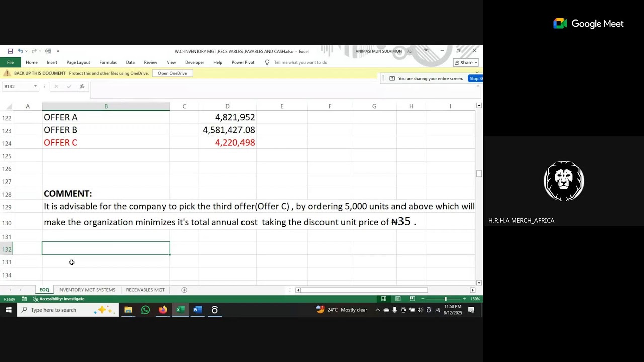644x362 pixels.
Task: Click the Ribbon Display Options icon
Action: point(426,51)
